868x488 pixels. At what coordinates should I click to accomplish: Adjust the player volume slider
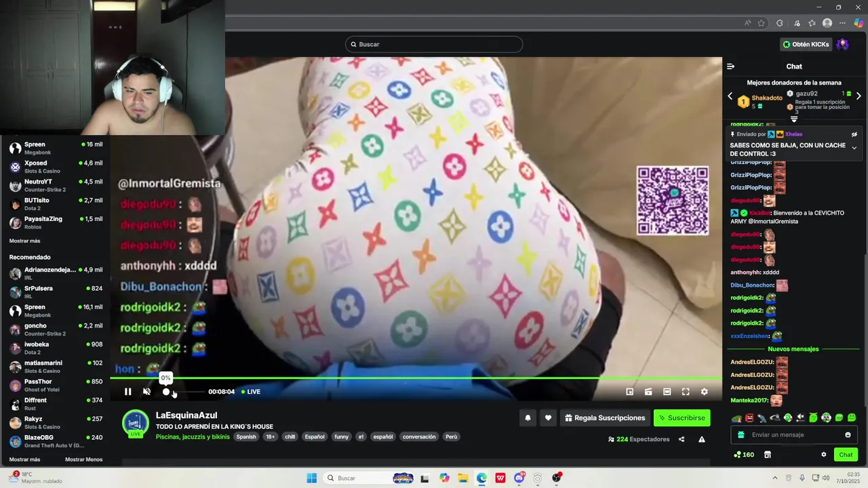pyautogui.click(x=184, y=392)
